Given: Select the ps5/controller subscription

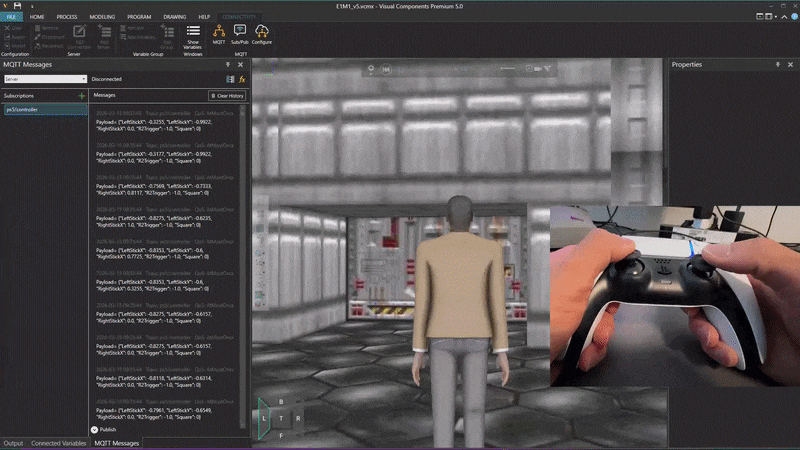Looking at the screenshot, I should pos(44,109).
